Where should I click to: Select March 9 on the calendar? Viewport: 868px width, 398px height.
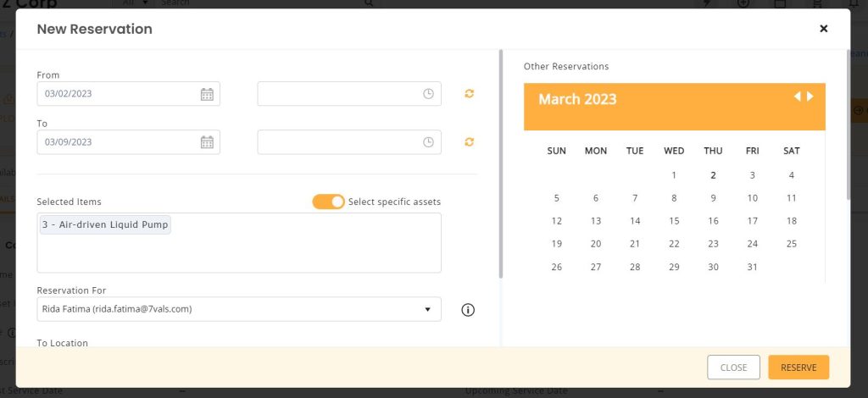point(713,198)
